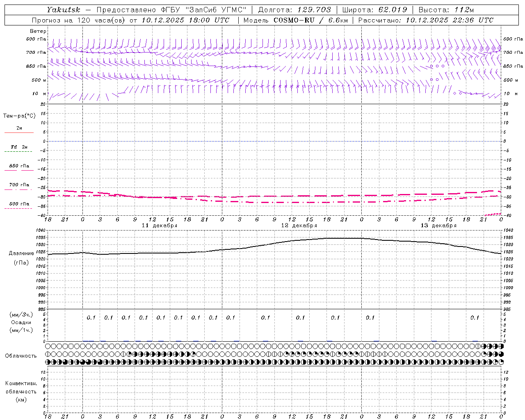Image resolution: width=525 pixels, height=420 pixels.
Task: Click the 'Давление' pressure section label
Action: pyautogui.click(x=21, y=253)
